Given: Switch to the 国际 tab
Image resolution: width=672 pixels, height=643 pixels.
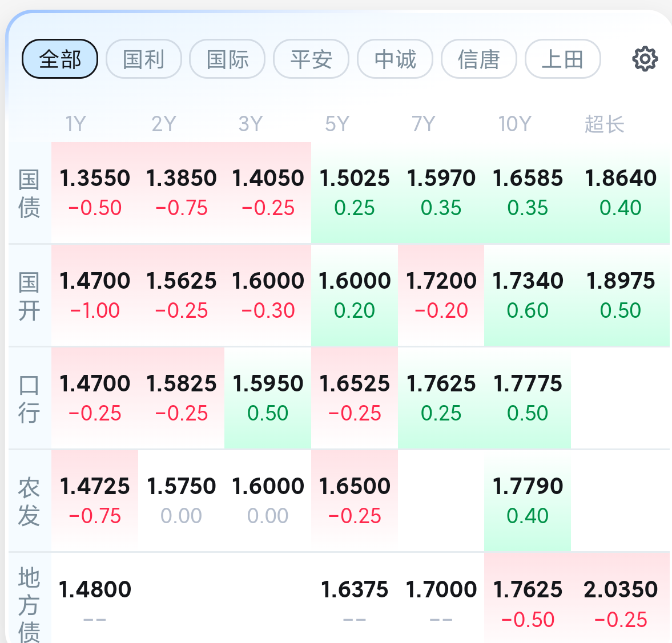Looking at the screenshot, I should pyautogui.click(x=227, y=59).
